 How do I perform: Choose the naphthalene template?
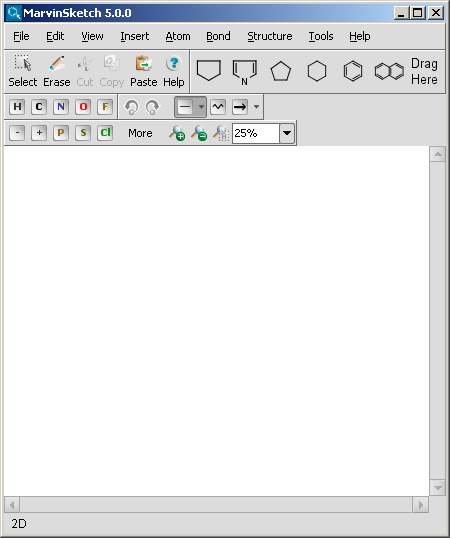pos(389,71)
